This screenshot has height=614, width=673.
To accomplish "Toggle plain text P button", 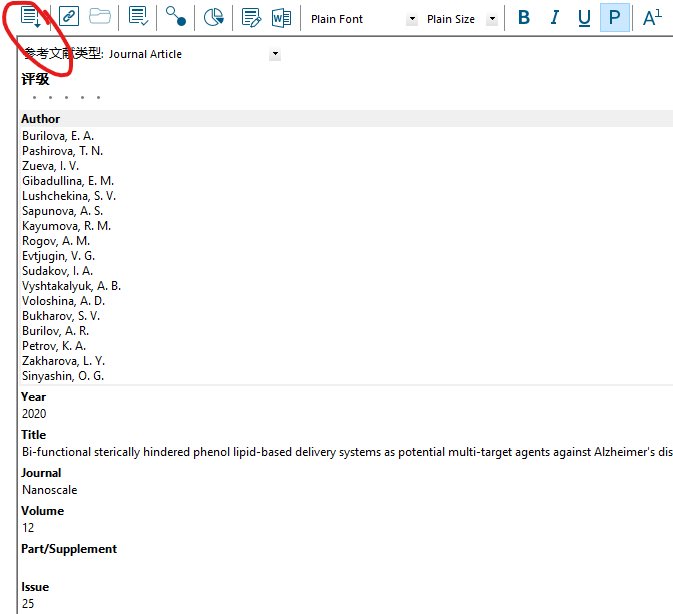I will (615, 18).
